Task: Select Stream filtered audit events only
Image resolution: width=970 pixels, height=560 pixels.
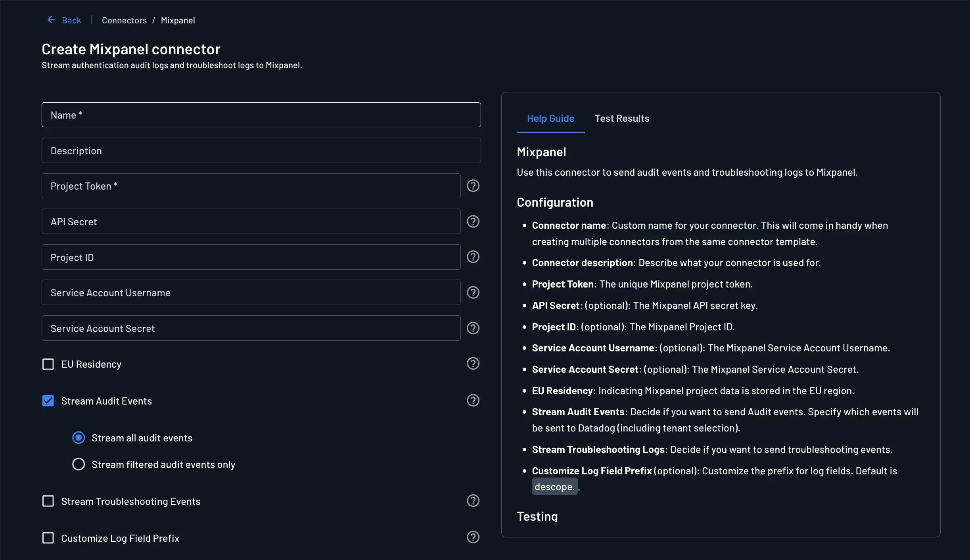Action: (79, 464)
